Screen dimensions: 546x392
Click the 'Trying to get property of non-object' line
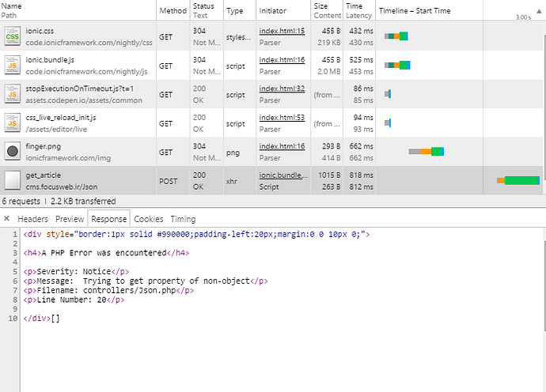[146, 281]
